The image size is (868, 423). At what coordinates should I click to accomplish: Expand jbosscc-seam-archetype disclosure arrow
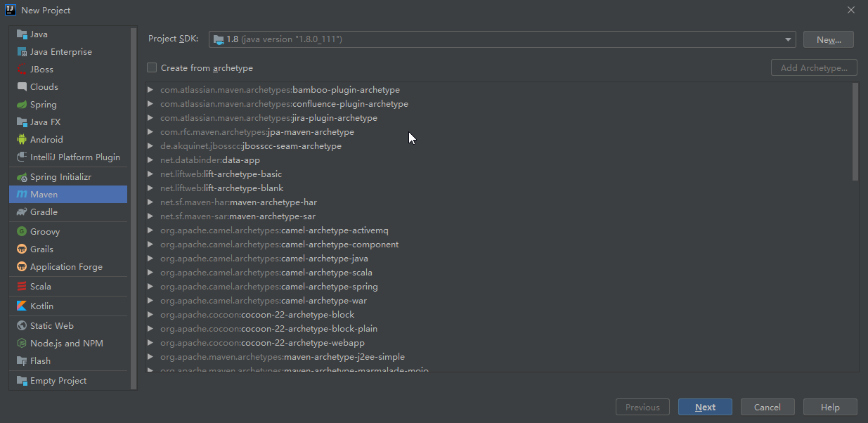coord(150,146)
